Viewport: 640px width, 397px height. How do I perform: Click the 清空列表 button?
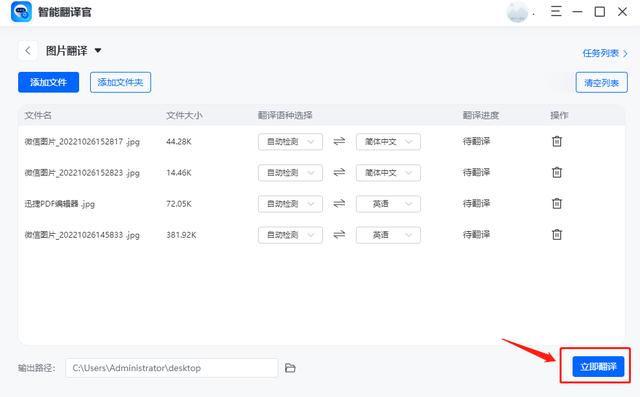coord(602,83)
